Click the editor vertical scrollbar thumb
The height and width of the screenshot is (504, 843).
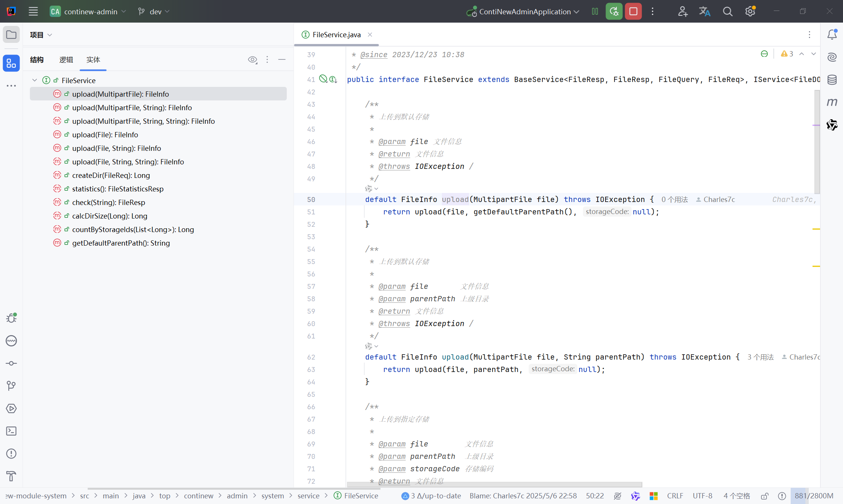pos(817,142)
